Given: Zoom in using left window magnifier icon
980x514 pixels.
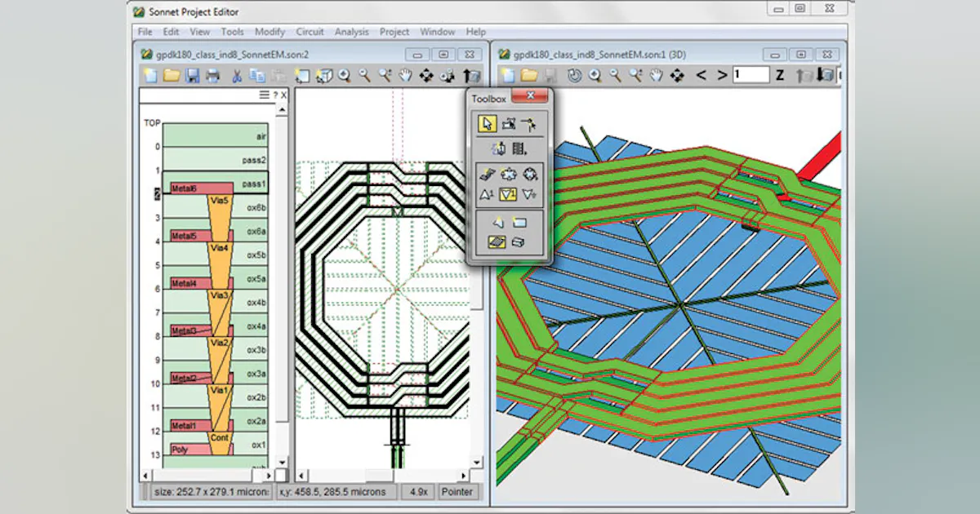Looking at the screenshot, I should click(344, 76).
